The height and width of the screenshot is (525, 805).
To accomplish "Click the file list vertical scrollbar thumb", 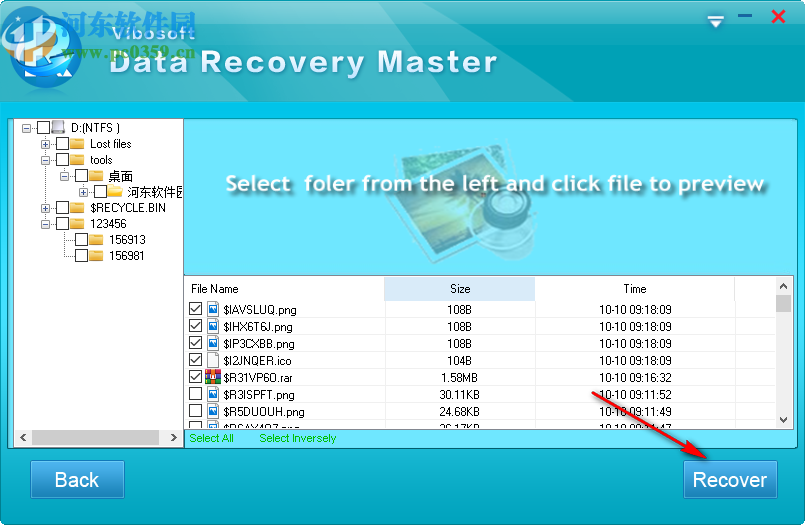I will point(783,303).
